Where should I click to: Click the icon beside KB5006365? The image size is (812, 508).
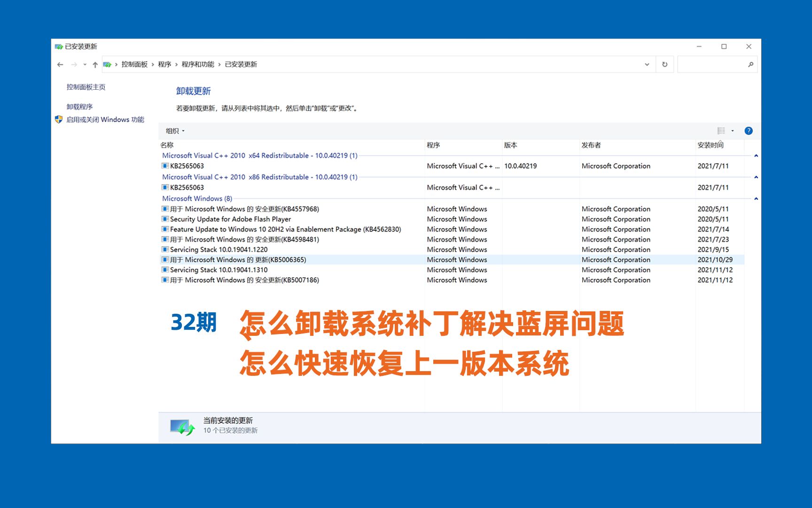coord(165,260)
